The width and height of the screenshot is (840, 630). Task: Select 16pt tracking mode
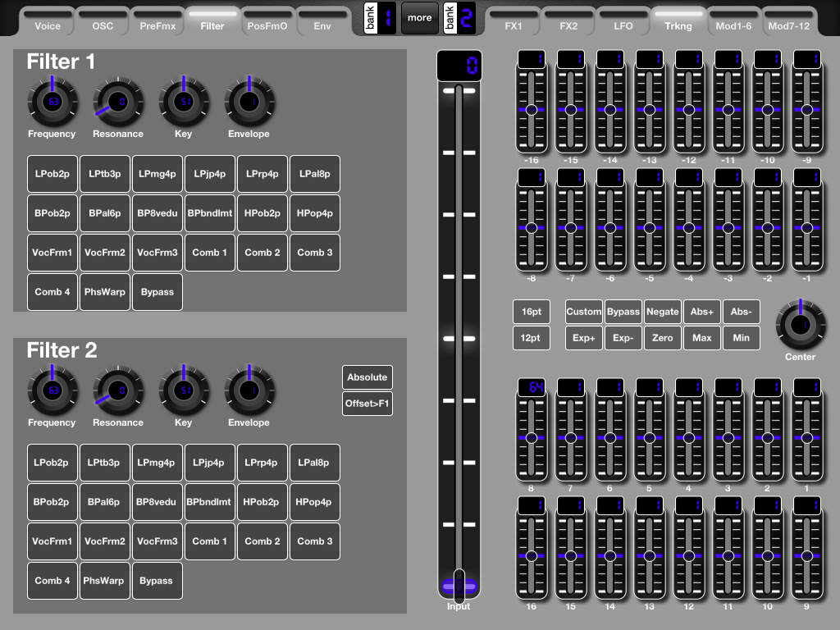click(x=532, y=312)
